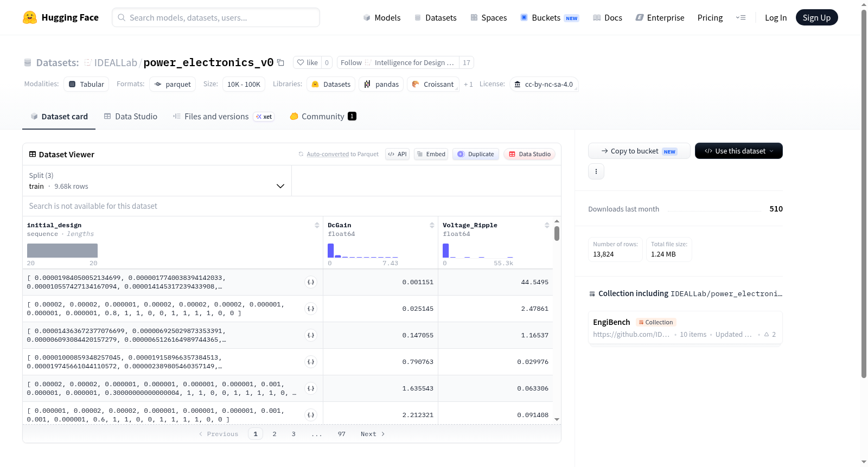
Task: Go to page 3 of the viewer
Action: pyautogui.click(x=293, y=434)
